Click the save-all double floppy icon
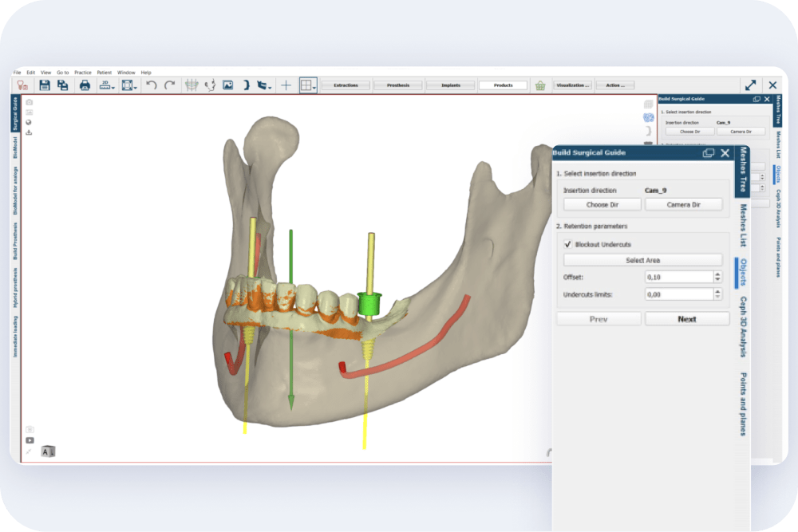The width and height of the screenshot is (798, 532). pyautogui.click(x=62, y=85)
